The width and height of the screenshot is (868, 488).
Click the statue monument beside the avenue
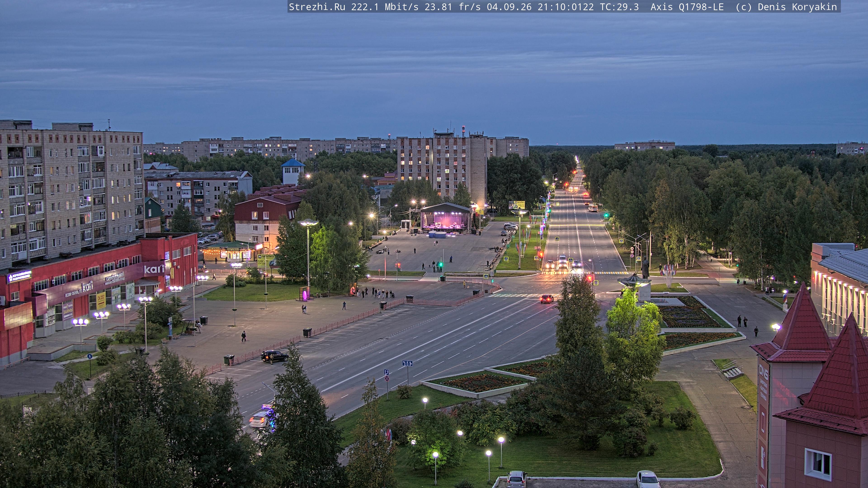(x=645, y=267)
